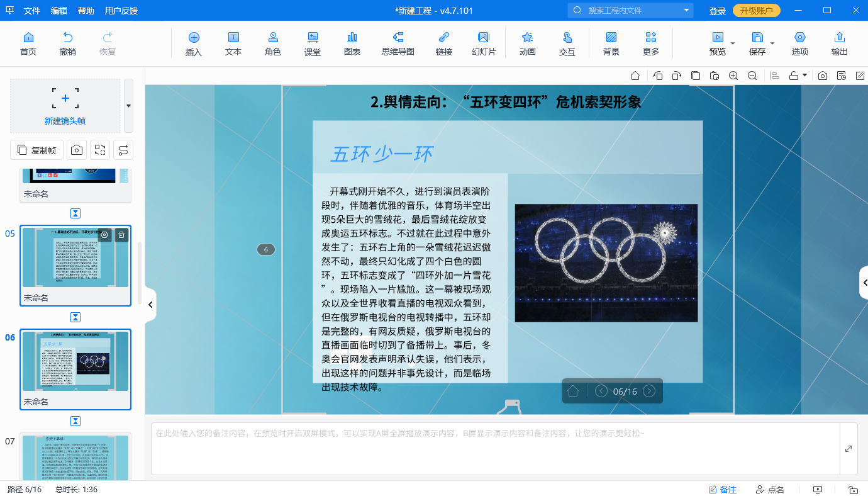
Task: Go to previous frame in 06/16 navigator
Action: coord(601,391)
